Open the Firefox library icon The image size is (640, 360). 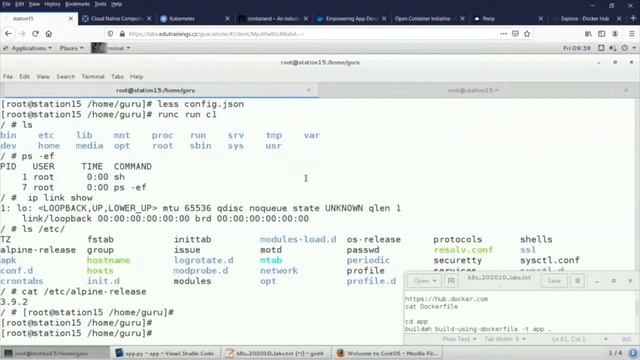(588, 34)
